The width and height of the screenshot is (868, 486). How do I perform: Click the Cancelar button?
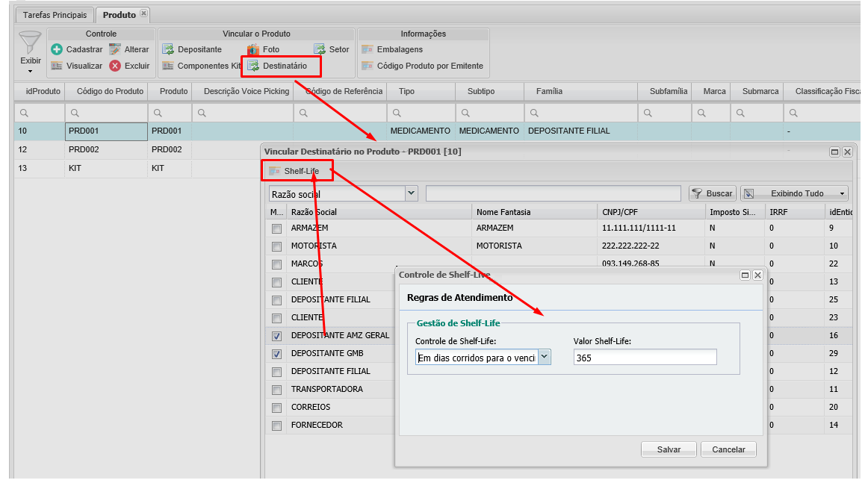(x=728, y=449)
